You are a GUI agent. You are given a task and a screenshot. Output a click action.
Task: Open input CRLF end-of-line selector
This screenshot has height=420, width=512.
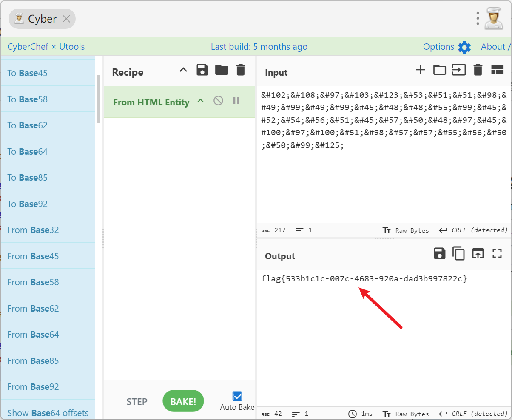pos(473,230)
